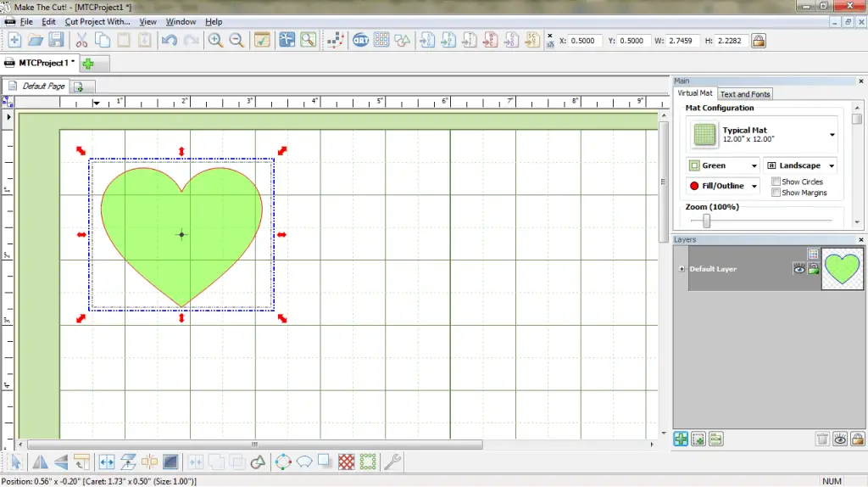Click the Undo arrow icon
The width and height of the screenshot is (868, 487).
170,41
